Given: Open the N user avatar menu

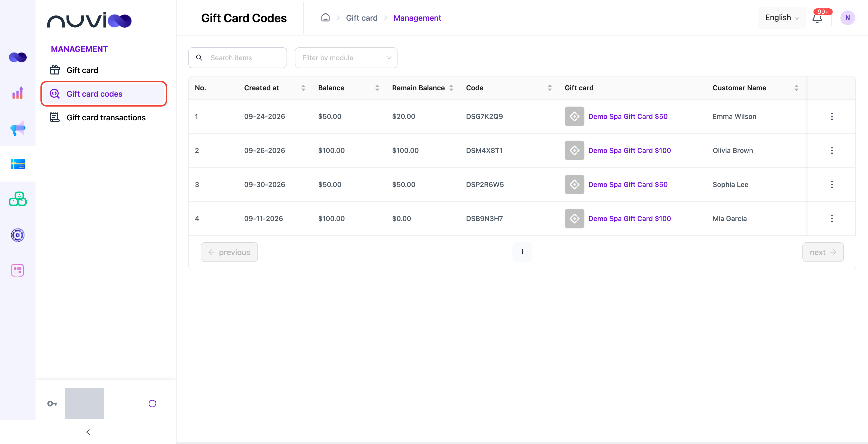Looking at the screenshot, I should pyautogui.click(x=848, y=18).
